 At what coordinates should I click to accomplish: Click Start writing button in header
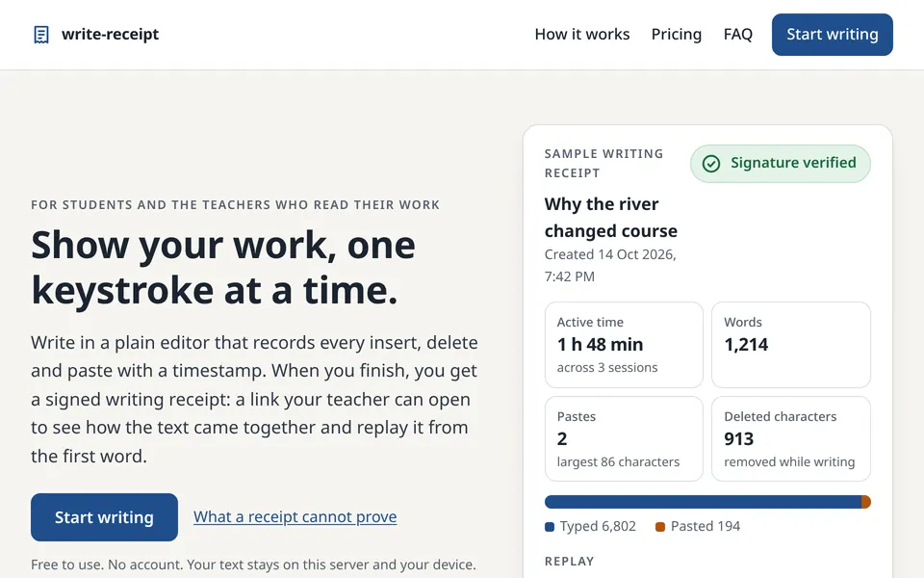[832, 35]
